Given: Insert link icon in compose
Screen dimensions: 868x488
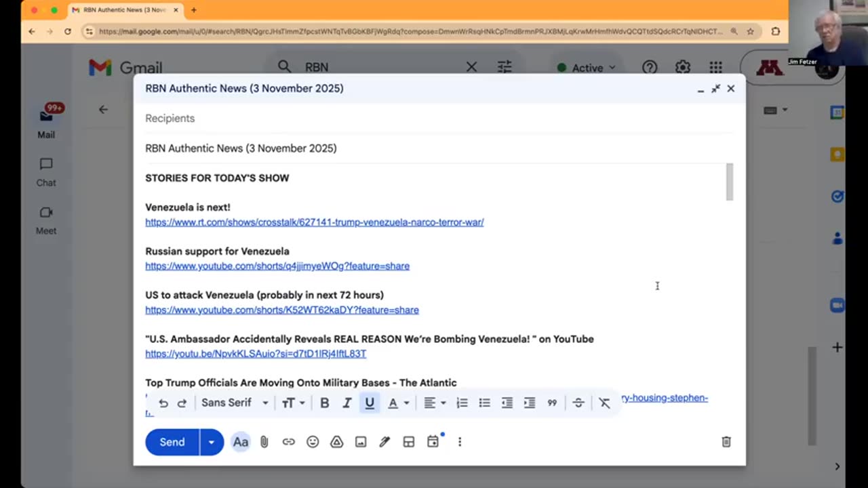Looking at the screenshot, I should coord(289,442).
